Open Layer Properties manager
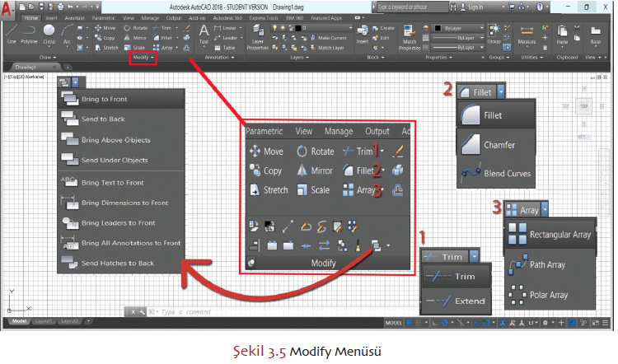 (259, 35)
